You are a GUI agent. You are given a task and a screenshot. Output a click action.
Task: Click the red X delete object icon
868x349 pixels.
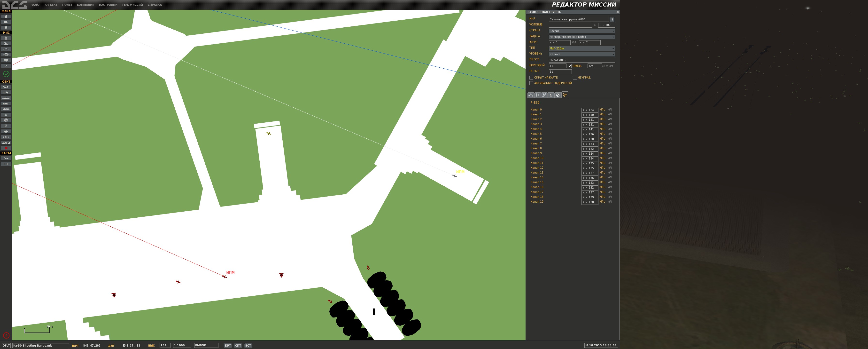click(6, 148)
